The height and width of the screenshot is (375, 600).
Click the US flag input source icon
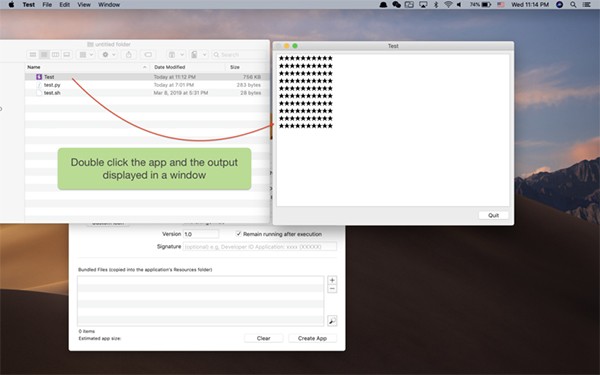click(501, 5)
